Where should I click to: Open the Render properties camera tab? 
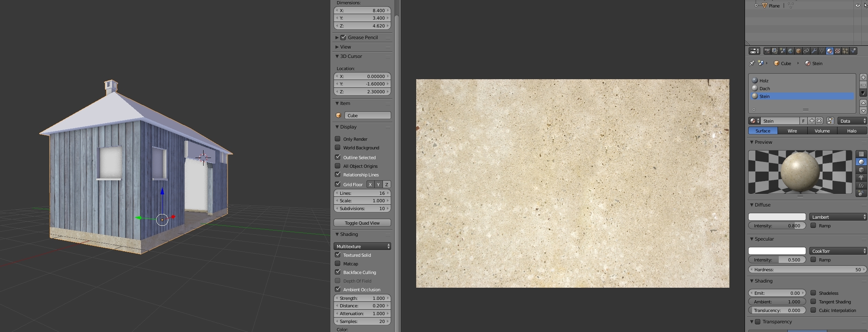[x=767, y=51]
